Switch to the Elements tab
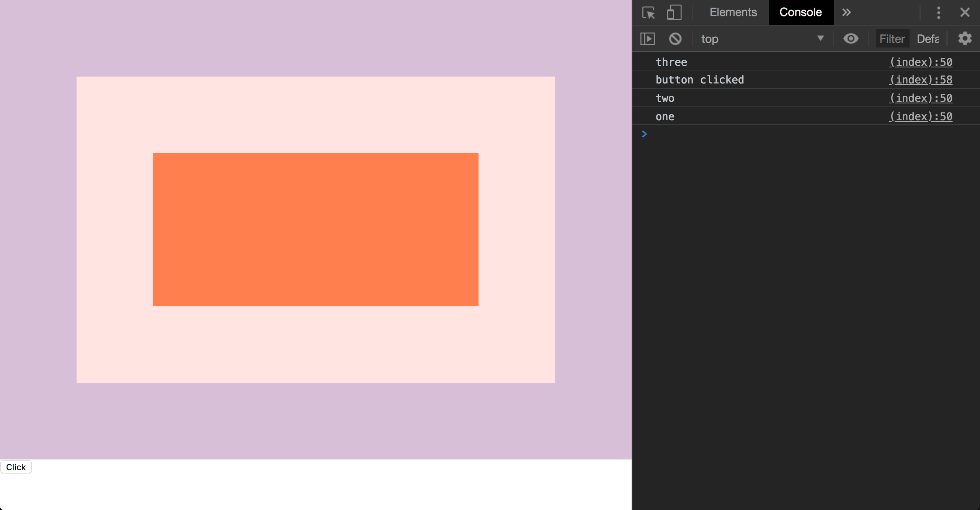 click(x=733, y=13)
